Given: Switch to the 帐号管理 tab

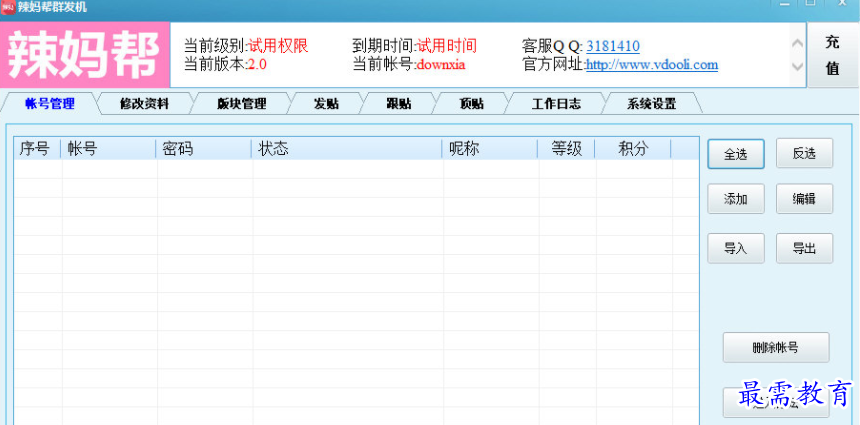Looking at the screenshot, I should (50, 104).
